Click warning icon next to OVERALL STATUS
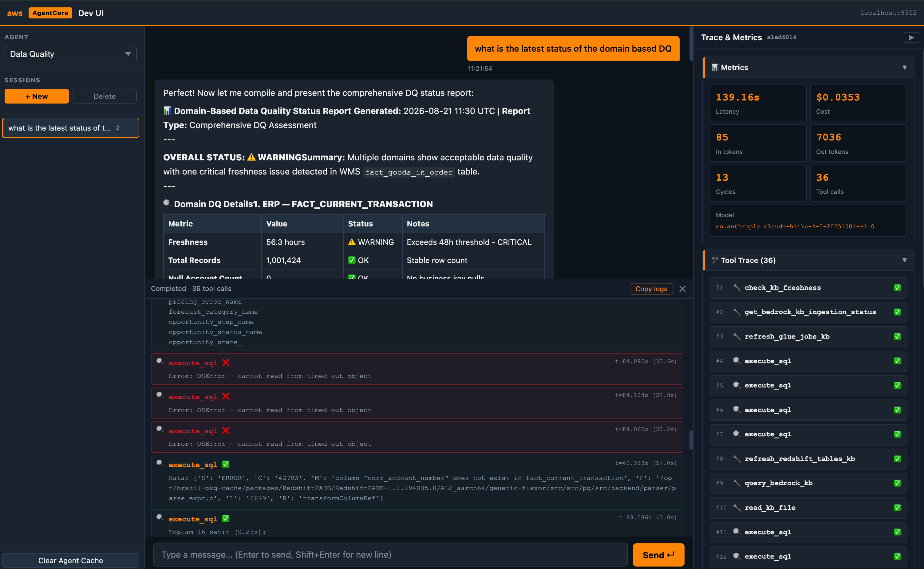 pos(251,157)
